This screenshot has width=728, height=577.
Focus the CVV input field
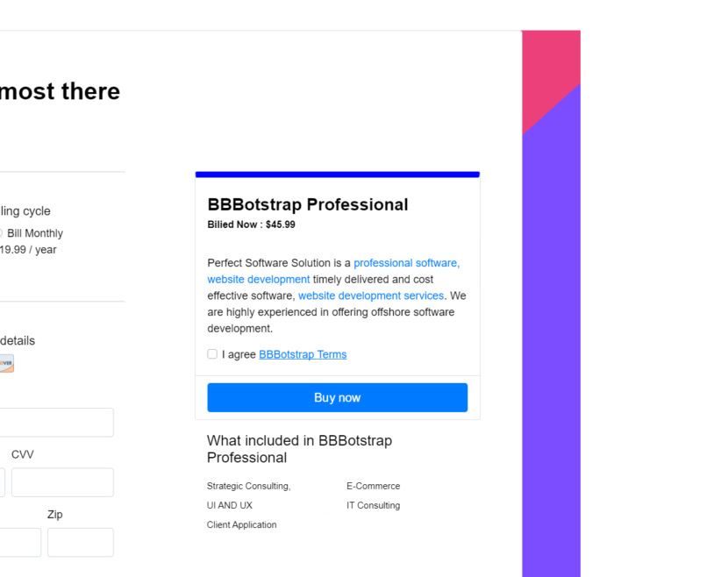pos(62,482)
